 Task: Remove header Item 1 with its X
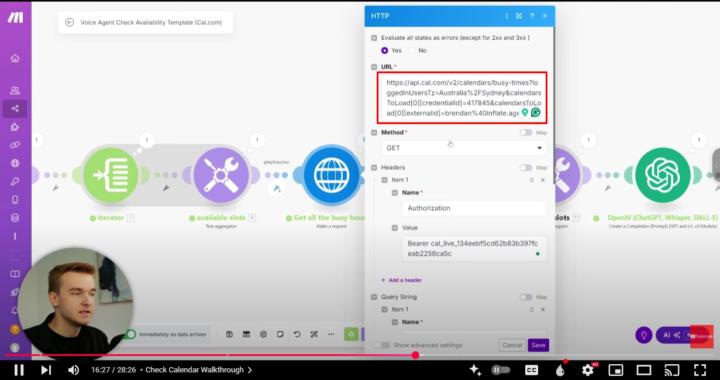coord(543,180)
